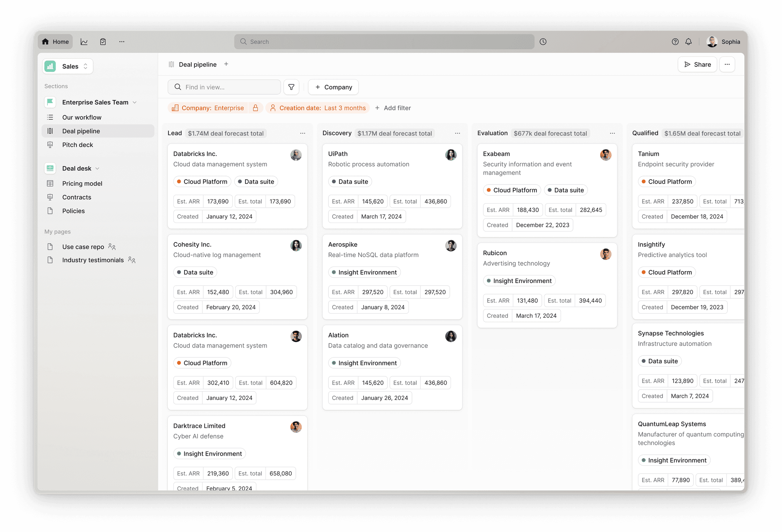Screen dimensions: 782x532
Task: Open the tasks clipboard icon in top bar
Action: click(103, 42)
